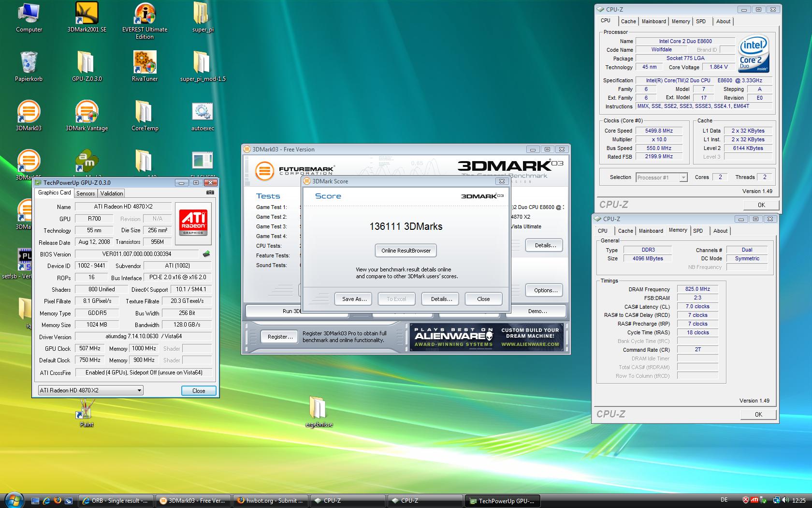Click GPU-Z screenshot camera icon
The width and height of the screenshot is (812, 508).
[x=210, y=193]
